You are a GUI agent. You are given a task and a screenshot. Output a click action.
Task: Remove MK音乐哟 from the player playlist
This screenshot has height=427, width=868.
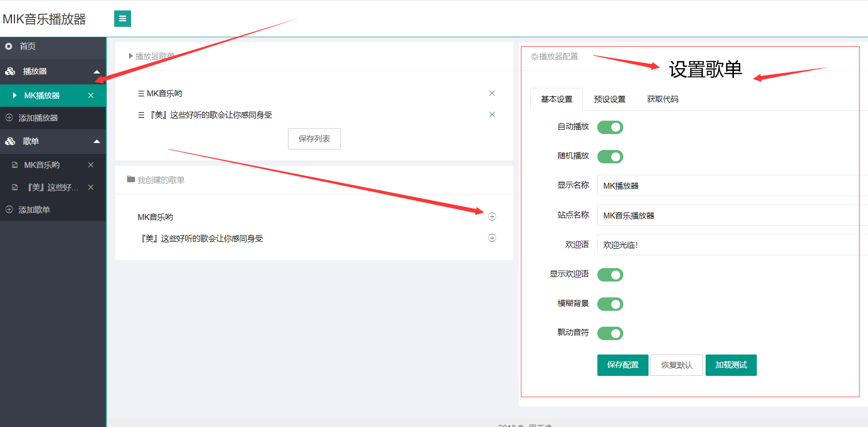click(x=492, y=93)
